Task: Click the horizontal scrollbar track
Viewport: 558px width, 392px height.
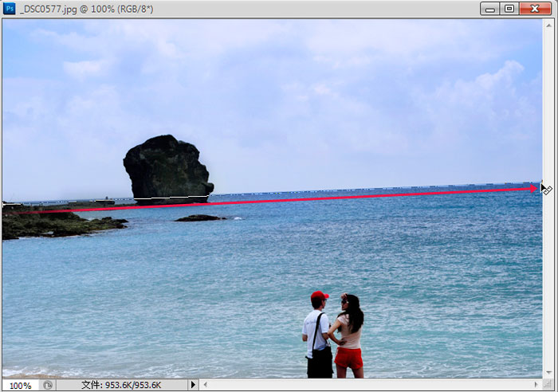Action: coord(370,385)
